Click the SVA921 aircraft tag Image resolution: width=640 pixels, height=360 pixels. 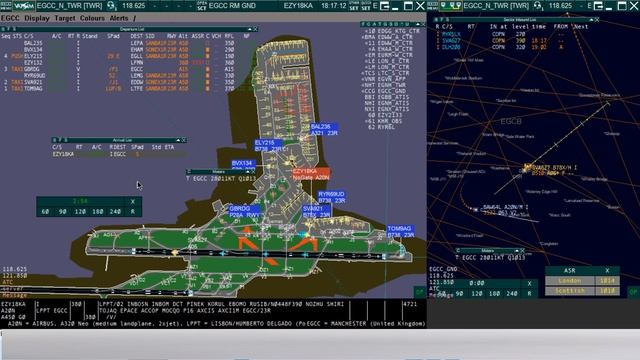click(316, 211)
